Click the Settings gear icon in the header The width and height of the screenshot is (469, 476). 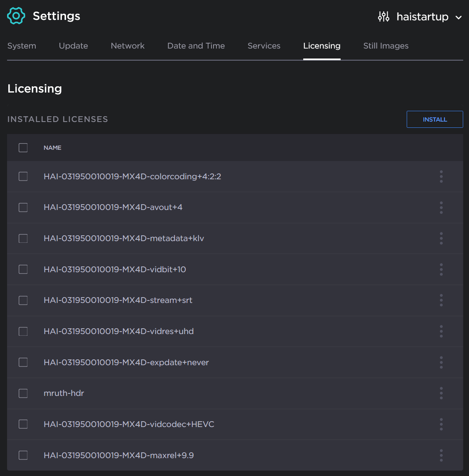(16, 16)
